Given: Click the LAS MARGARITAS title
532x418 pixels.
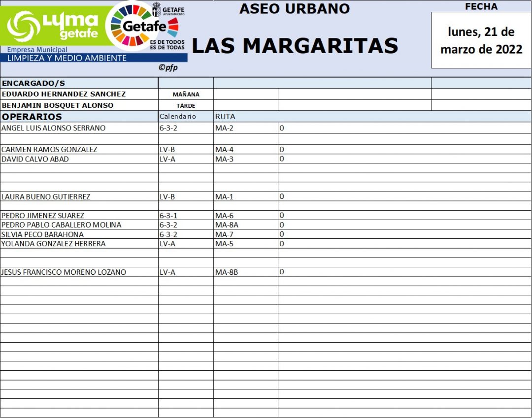Looking at the screenshot, I should tap(295, 46).
